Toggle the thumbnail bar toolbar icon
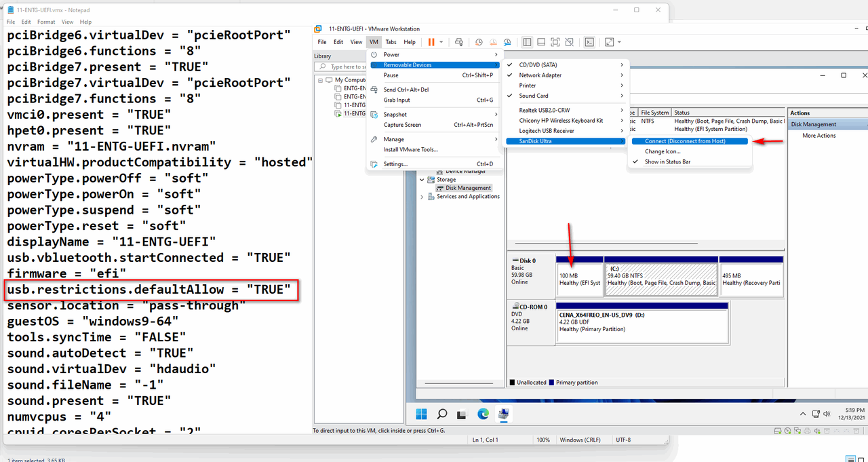This screenshot has height=462, width=868. (541, 42)
